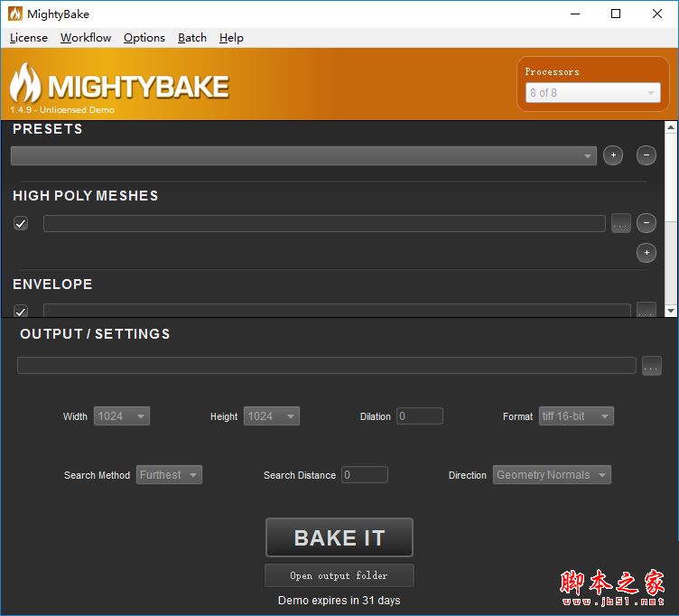679x616 pixels.
Task: Click the BAKE IT button
Action: (x=339, y=537)
